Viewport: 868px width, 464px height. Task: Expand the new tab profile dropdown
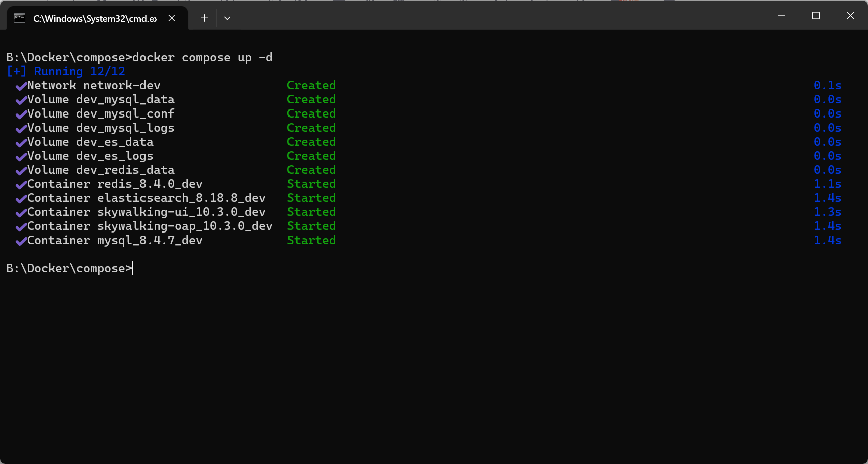tap(227, 18)
